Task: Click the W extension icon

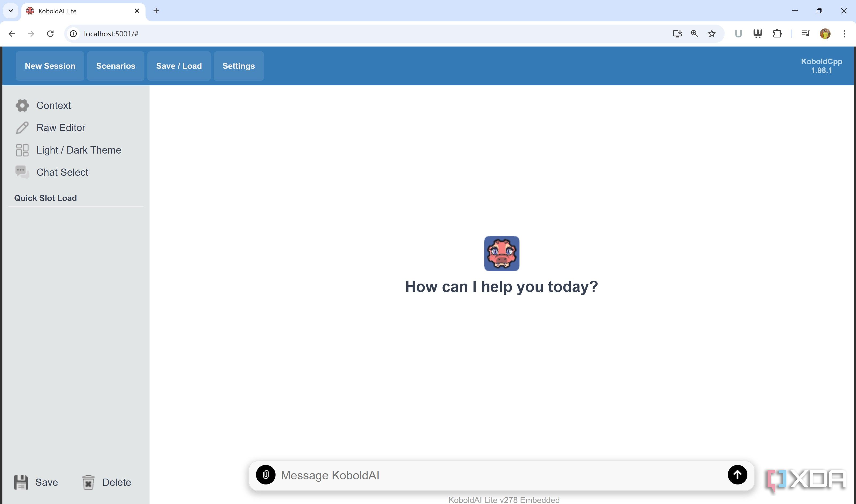Action: point(758,34)
